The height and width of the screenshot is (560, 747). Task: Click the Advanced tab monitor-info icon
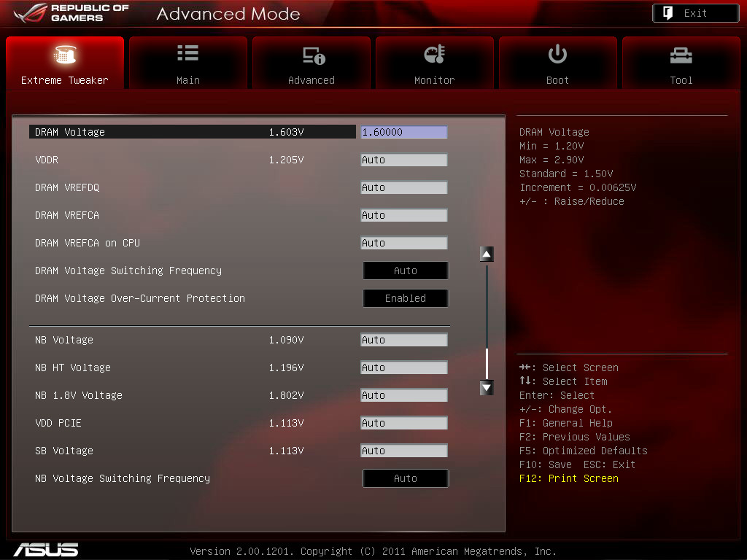[313, 55]
